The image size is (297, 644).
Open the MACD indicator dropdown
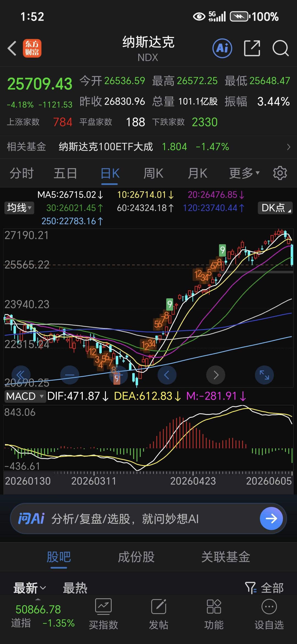click(25, 396)
